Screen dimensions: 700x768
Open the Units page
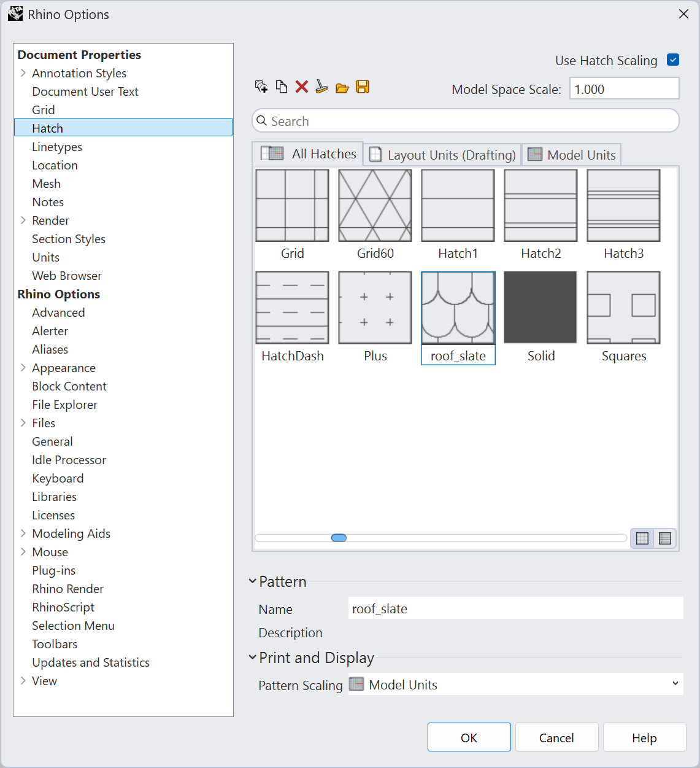[x=45, y=257]
